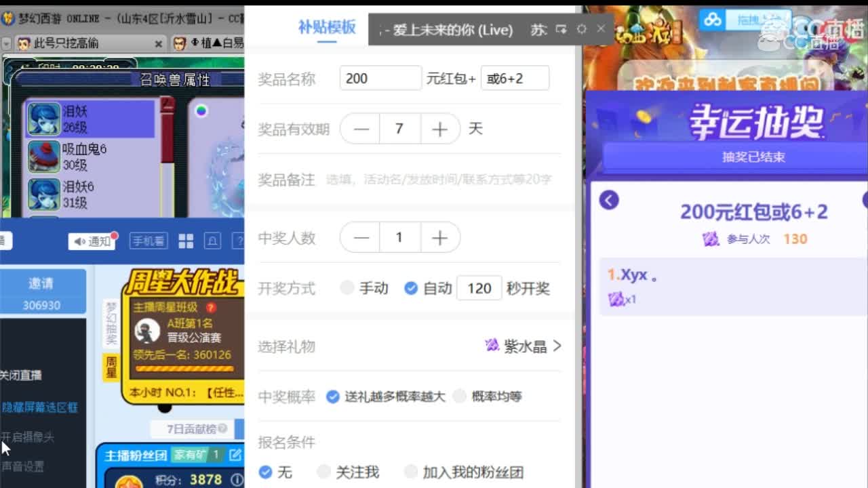Click 隐藏屏幕选区框 menu entry
Screen dimensions: 868x488
point(39,407)
